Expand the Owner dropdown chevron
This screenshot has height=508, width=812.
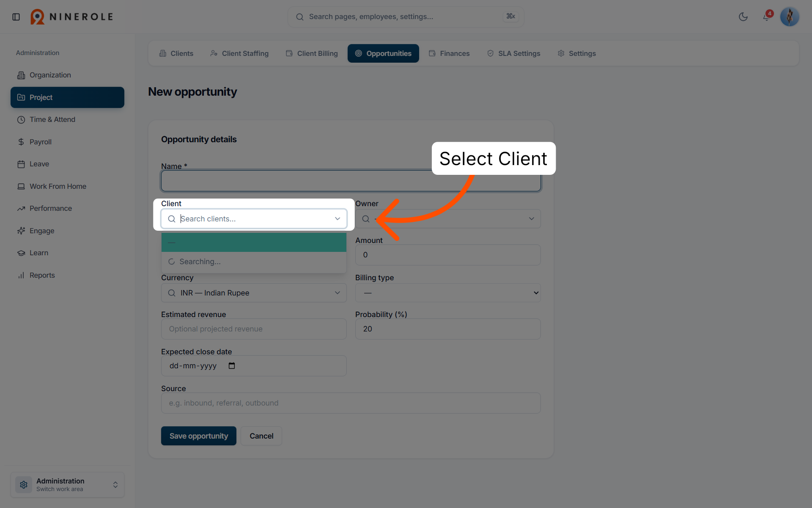532,219
